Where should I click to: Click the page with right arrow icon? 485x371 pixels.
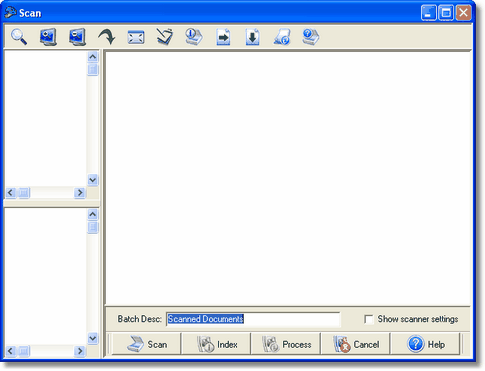coord(223,37)
